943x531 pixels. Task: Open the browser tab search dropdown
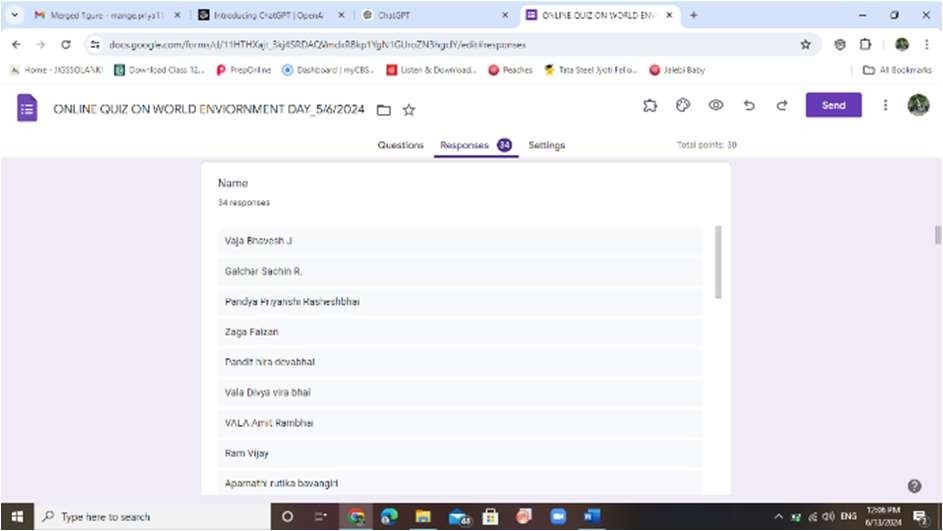click(x=14, y=15)
